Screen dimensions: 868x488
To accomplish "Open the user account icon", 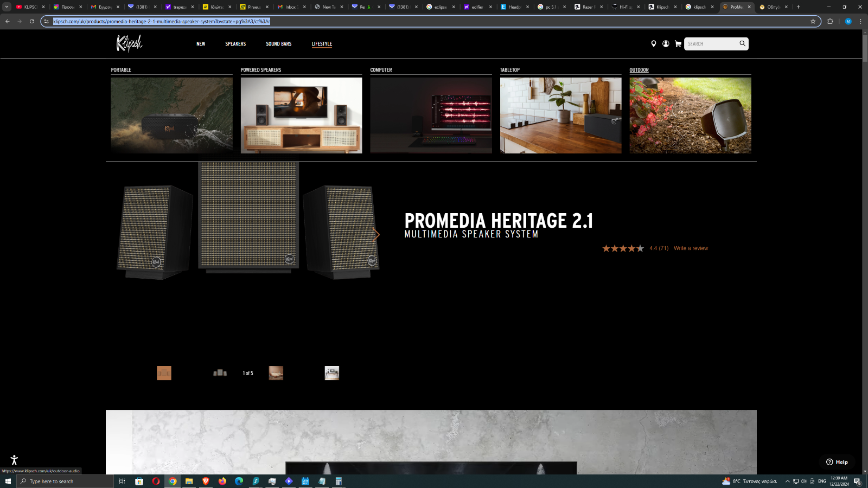I will (x=666, y=44).
